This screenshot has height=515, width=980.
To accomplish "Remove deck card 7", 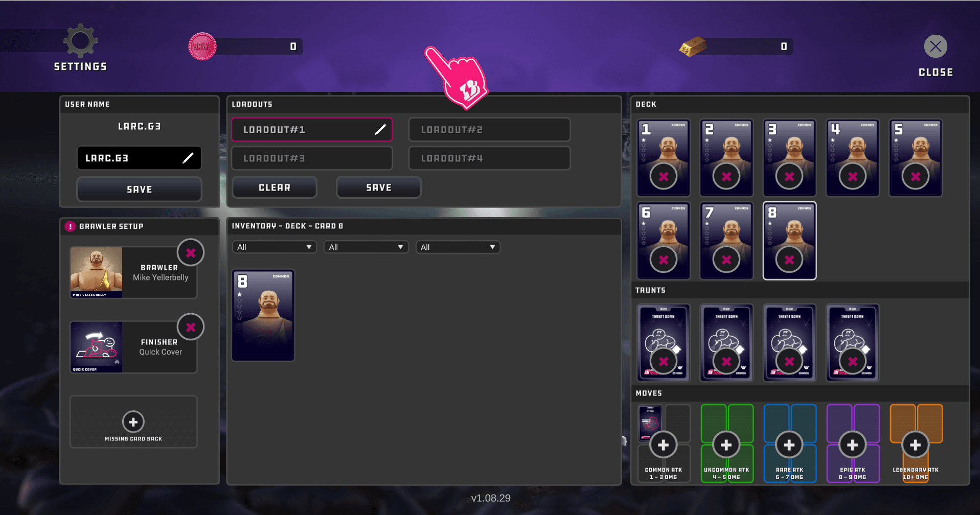I will pyautogui.click(x=726, y=260).
